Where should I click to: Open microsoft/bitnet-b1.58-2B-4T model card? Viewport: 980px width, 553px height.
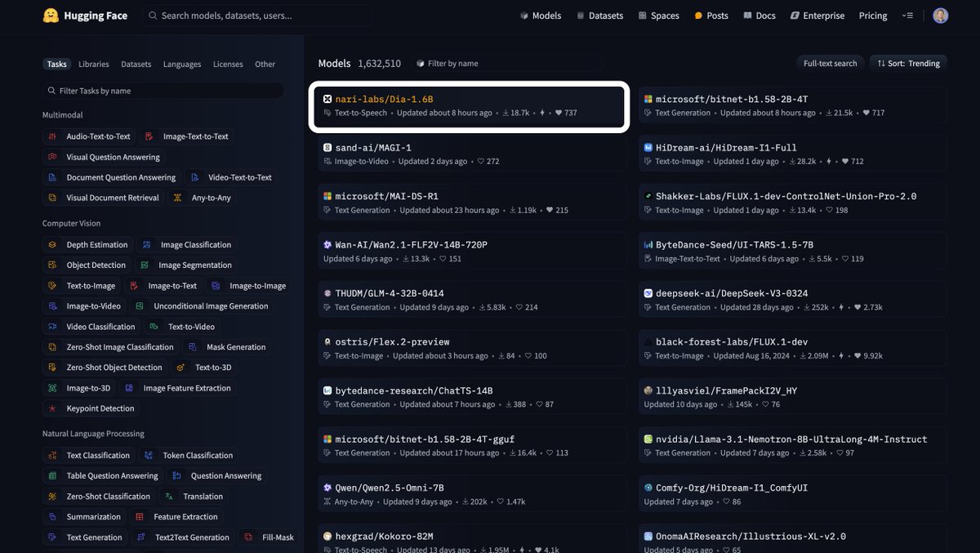click(793, 105)
